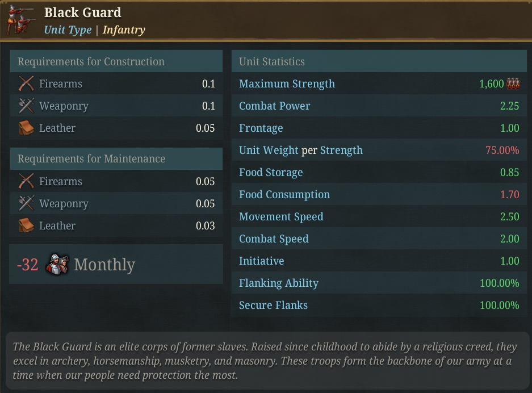Click the Requirements for Maintenance header
Viewport: 532px width, 393px height.
tap(116, 158)
